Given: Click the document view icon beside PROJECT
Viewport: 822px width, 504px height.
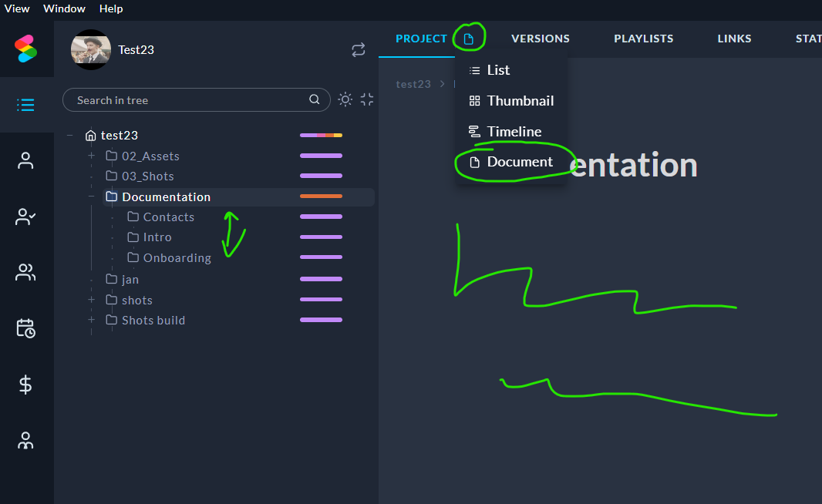Looking at the screenshot, I should point(468,39).
